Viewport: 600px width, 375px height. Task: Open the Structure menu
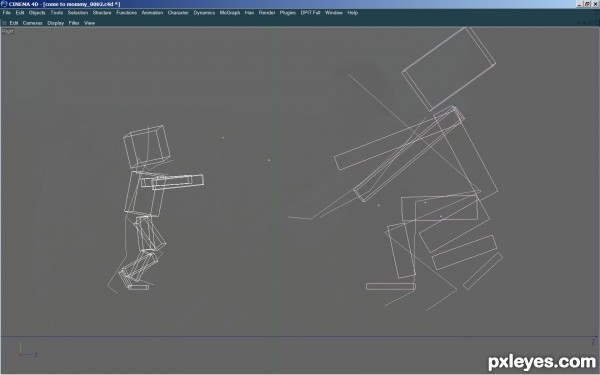(x=102, y=13)
